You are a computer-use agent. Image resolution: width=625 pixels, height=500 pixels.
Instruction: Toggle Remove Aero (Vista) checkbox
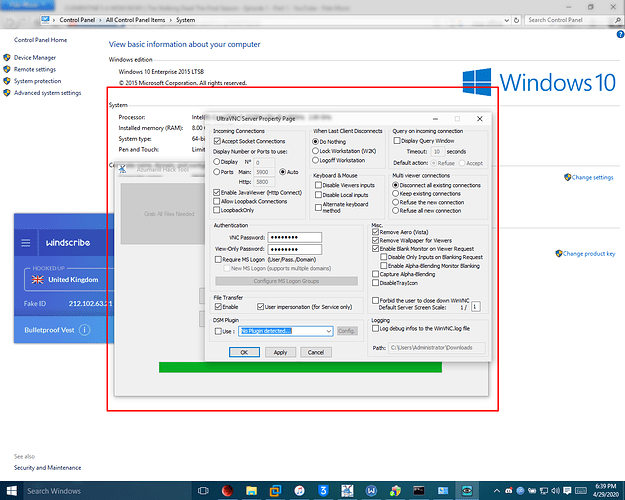375,232
